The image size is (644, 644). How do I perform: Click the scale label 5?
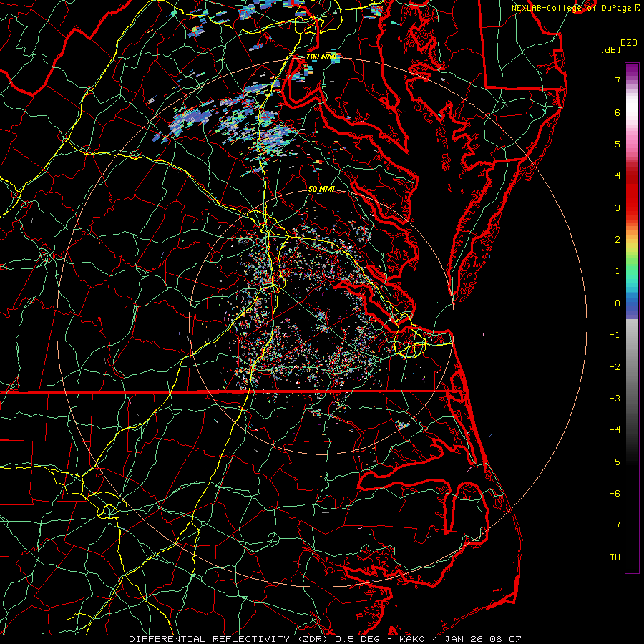point(618,144)
